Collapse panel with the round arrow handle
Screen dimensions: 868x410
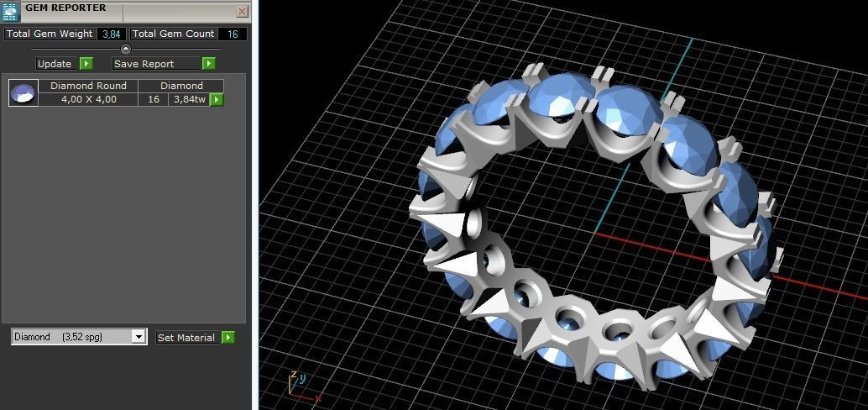126,49
